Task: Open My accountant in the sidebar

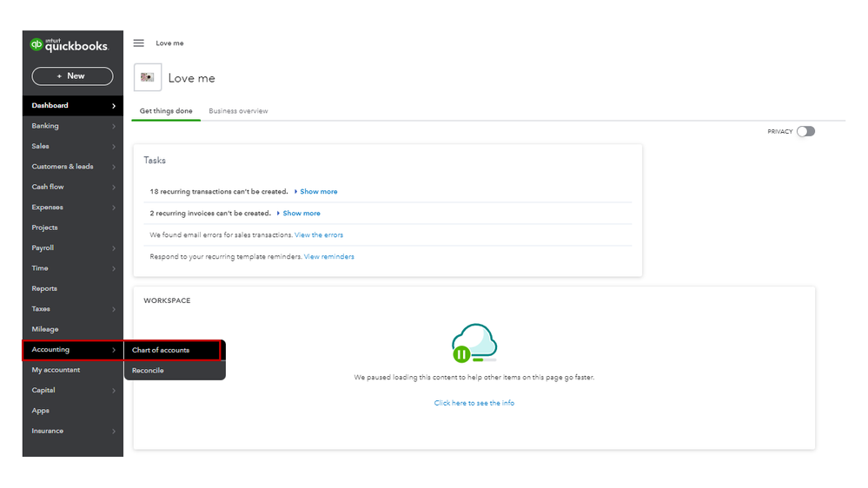Action: 72,370
